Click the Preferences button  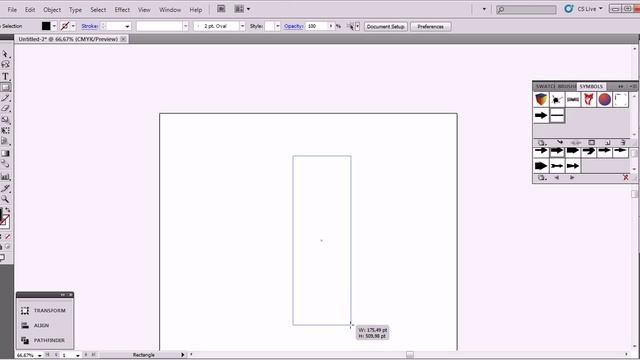point(431,27)
